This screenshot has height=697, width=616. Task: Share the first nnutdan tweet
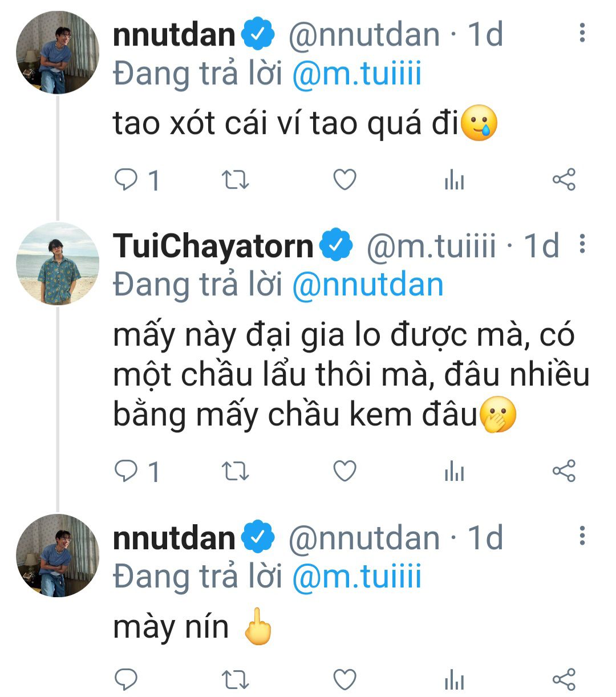[564, 180]
